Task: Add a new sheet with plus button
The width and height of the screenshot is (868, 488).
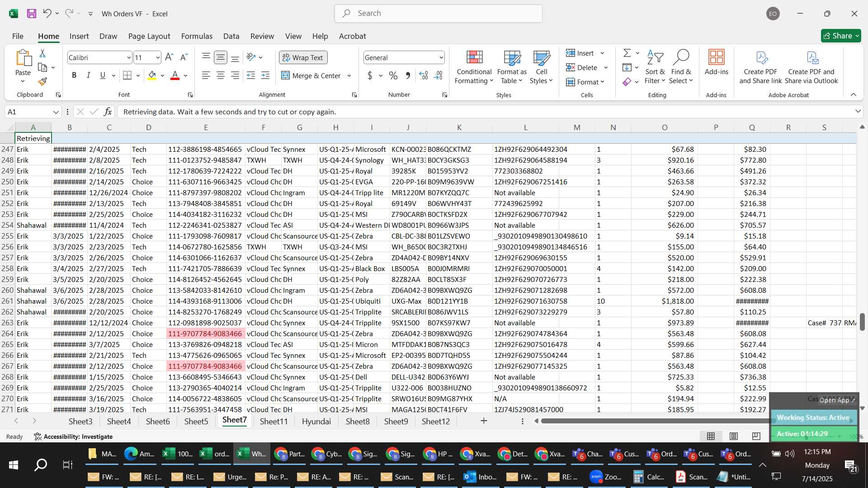Action: point(484,421)
